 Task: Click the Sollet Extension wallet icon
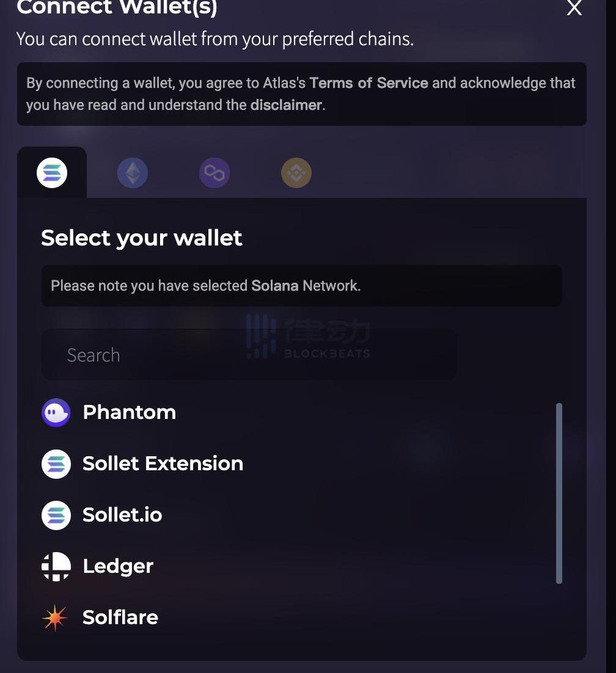(x=56, y=464)
